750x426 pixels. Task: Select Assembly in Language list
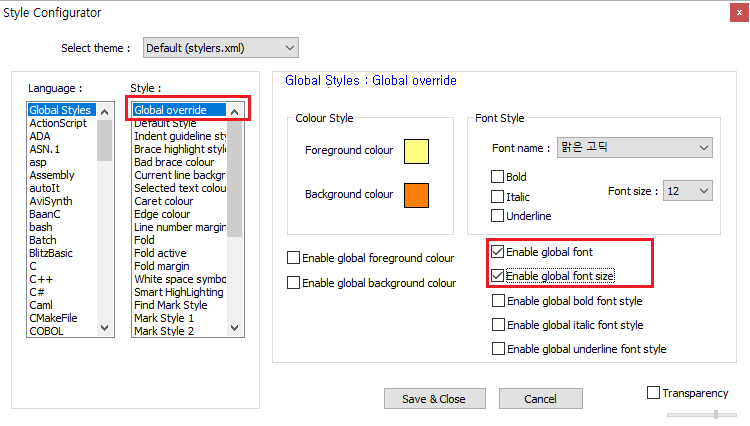click(x=62, y=175)
